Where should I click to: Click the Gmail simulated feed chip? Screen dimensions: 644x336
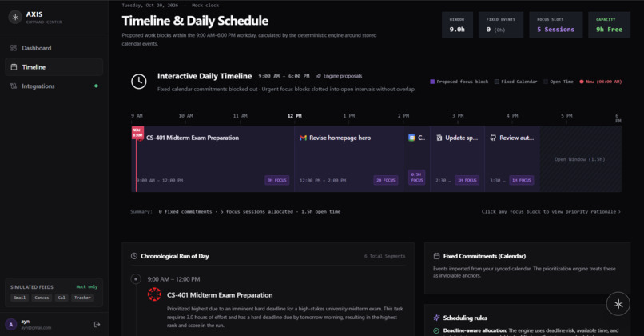tap(19, 298)
